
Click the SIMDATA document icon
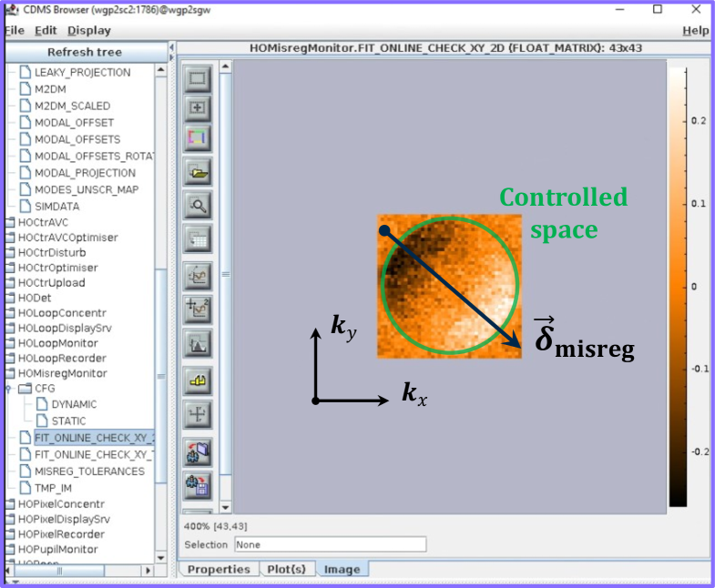26,206
